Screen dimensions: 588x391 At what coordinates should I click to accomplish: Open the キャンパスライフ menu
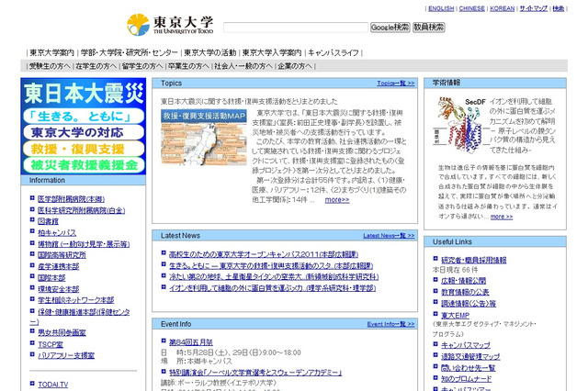[x=334, y=53]
